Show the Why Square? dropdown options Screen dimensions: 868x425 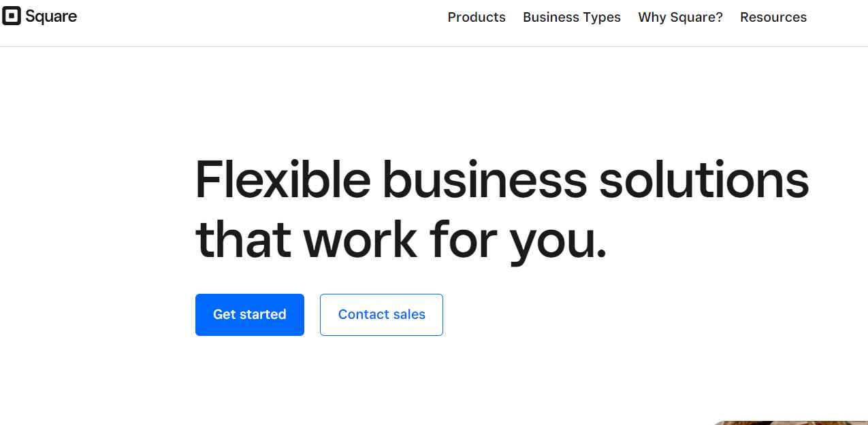pyautogui.click(x=680, y=17)
